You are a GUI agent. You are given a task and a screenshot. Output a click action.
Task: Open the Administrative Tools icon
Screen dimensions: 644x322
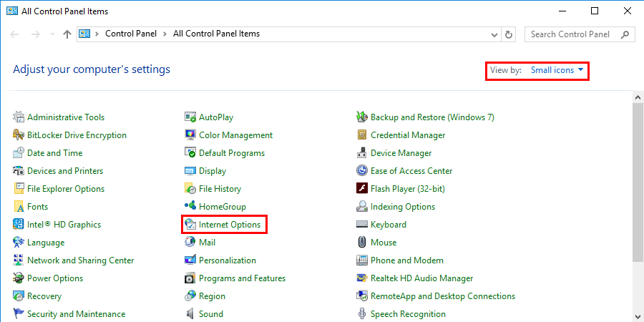click(19, 117)
